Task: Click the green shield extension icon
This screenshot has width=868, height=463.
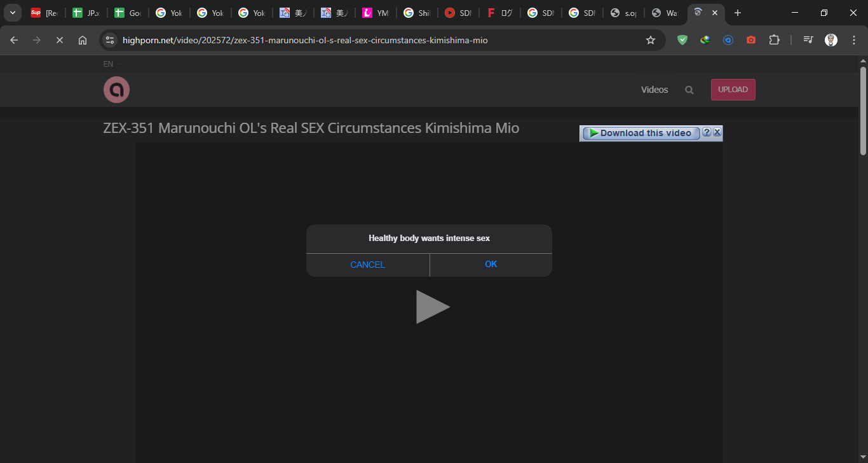Action: coord(682,39)
